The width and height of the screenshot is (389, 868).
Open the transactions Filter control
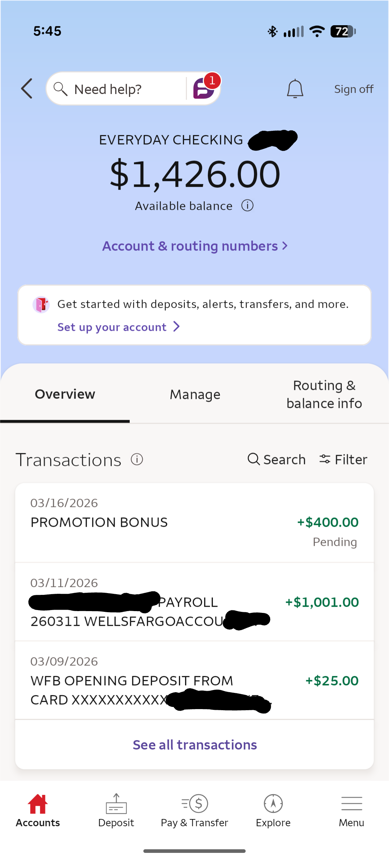click(343, 459)
